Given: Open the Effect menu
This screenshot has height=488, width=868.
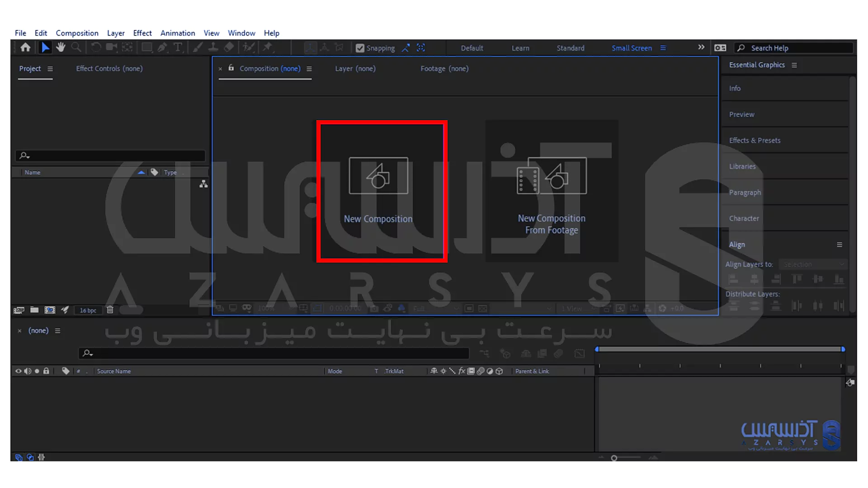Looking at the screenshot, I should tap(142, 33).
